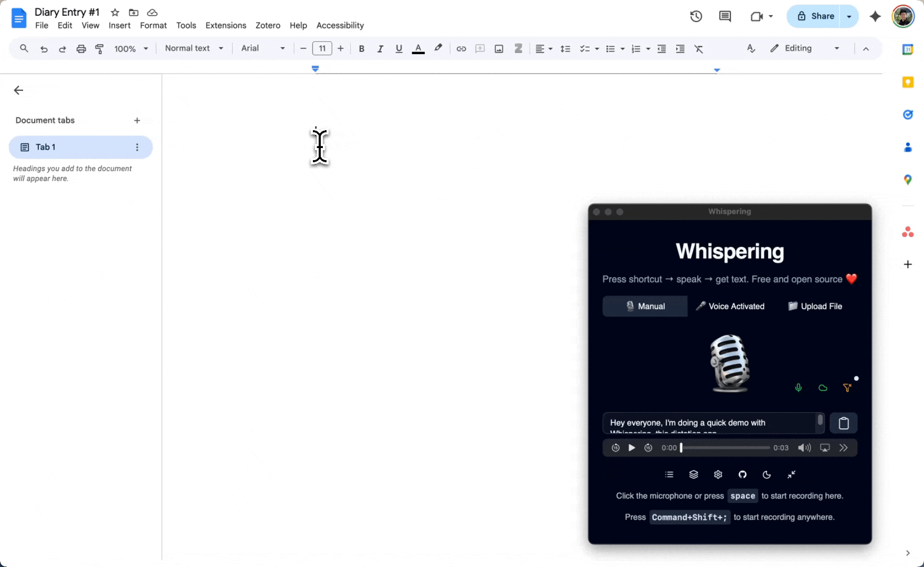Open the zoom 100% dropdown

[131, 49]
